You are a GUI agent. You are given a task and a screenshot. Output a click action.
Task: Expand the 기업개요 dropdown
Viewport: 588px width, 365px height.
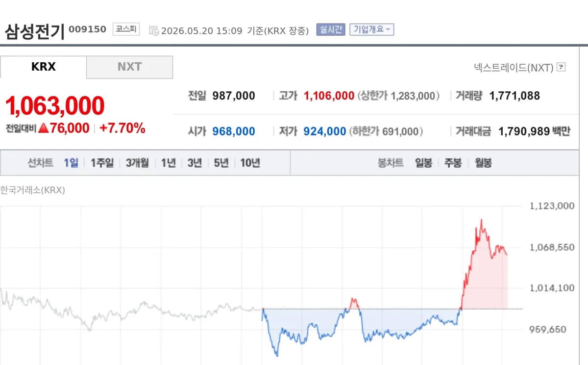(372, 29)
